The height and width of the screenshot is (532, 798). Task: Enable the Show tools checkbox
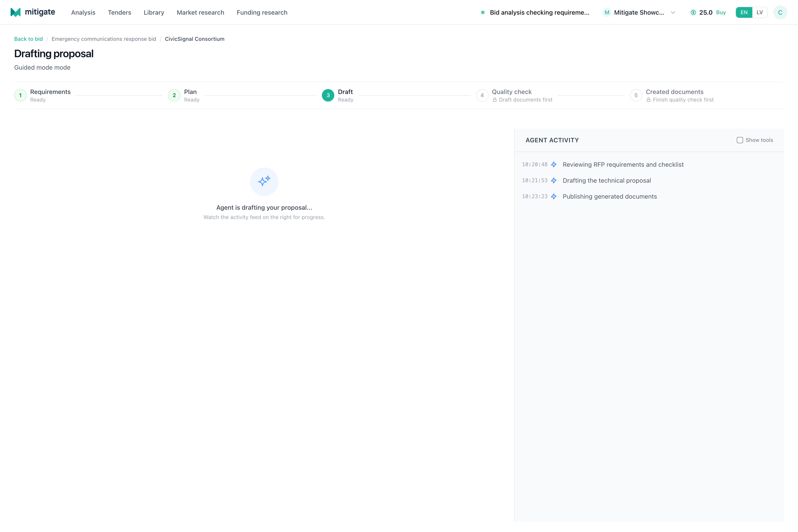tap(740, 140)
